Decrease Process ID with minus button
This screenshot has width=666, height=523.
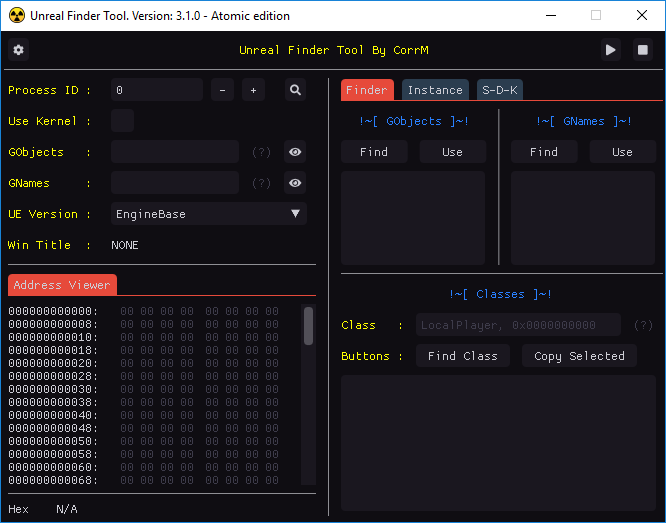click(223, 90)
